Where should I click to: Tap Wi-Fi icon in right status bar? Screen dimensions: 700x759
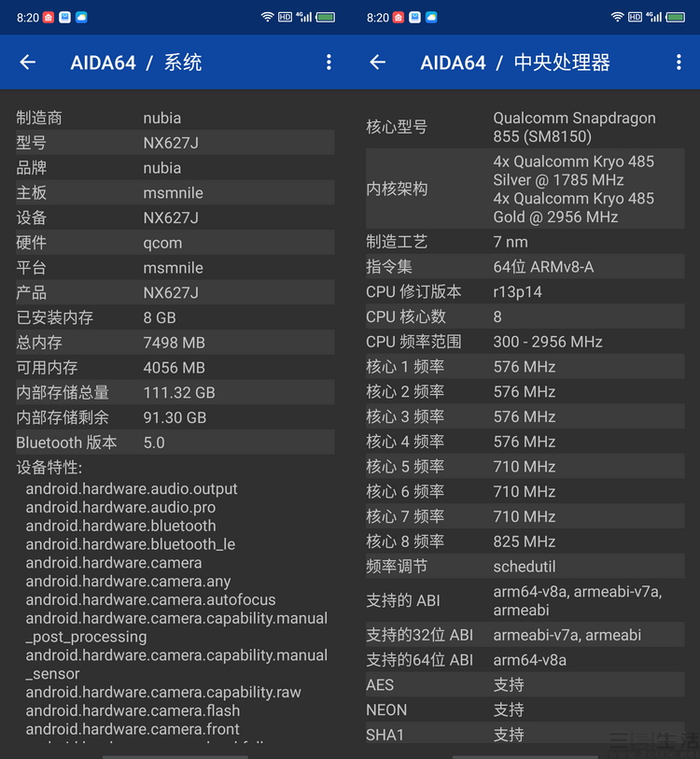pyautogui.click(x=617, y=17)
